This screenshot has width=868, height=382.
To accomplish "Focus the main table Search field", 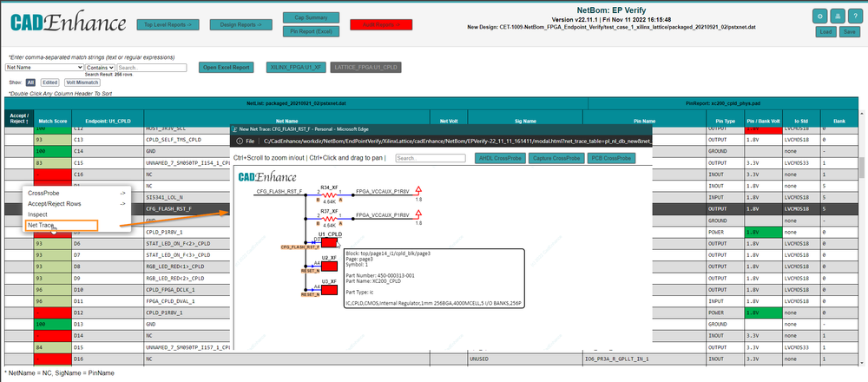I will (x=151, y=68).
